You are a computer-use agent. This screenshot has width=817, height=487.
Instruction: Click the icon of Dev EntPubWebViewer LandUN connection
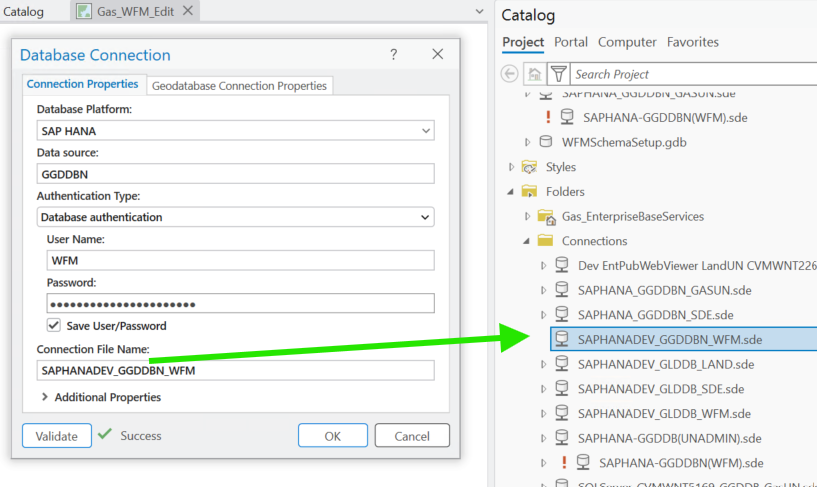(562, 265)
